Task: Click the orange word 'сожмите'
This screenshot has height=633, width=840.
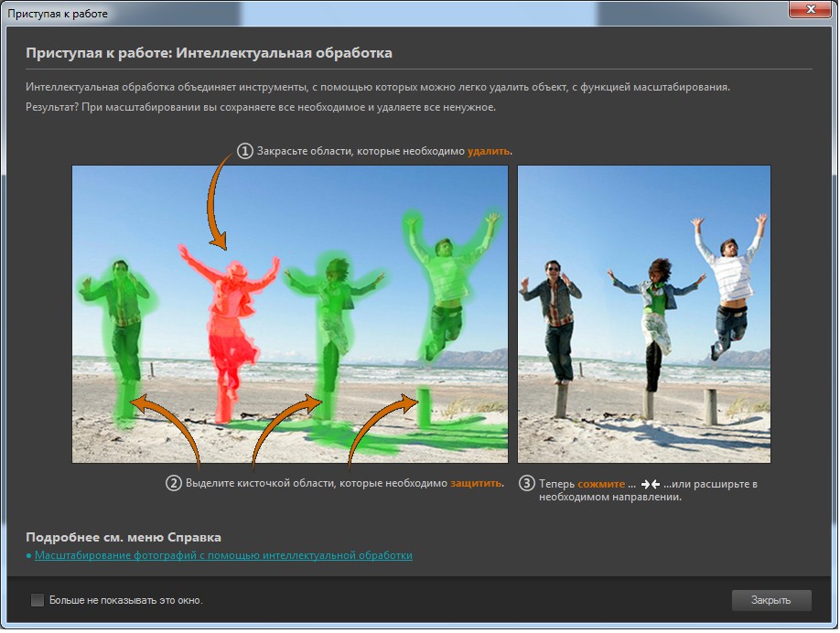Action: pyautogui.click(x=600, y=483)
